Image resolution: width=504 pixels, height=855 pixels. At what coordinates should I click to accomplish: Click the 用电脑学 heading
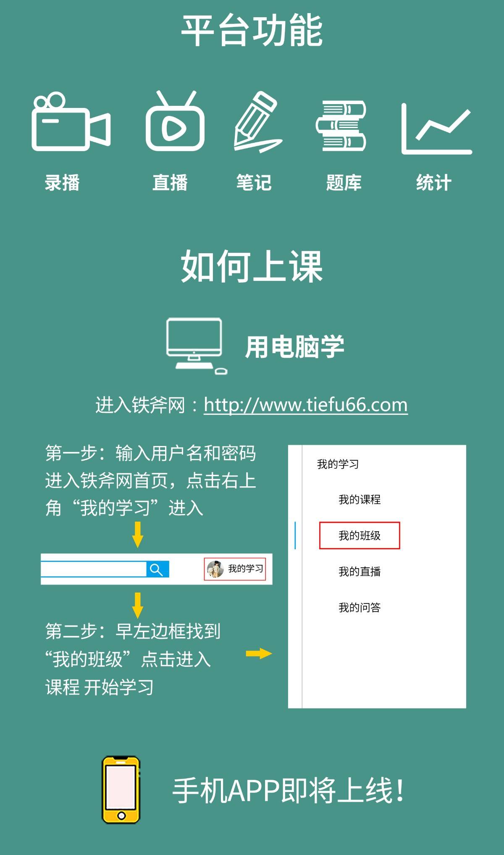pyautogui.click(x=295, y=347)
